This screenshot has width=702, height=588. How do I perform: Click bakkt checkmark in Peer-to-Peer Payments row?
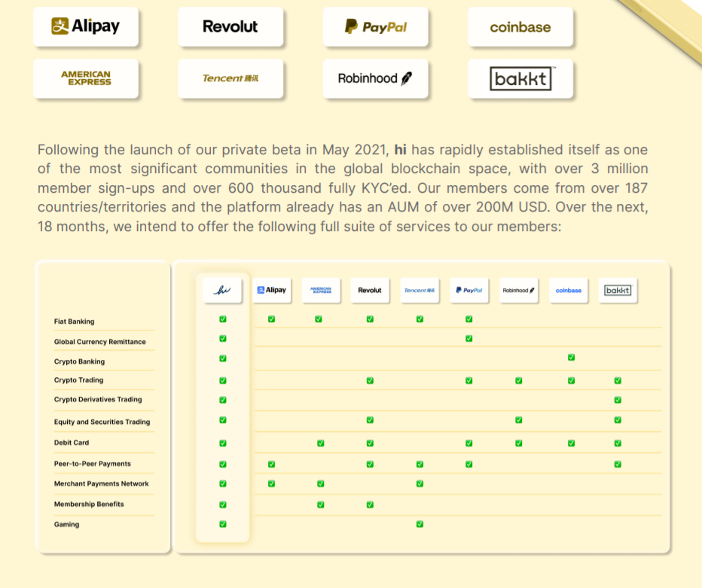618,464
